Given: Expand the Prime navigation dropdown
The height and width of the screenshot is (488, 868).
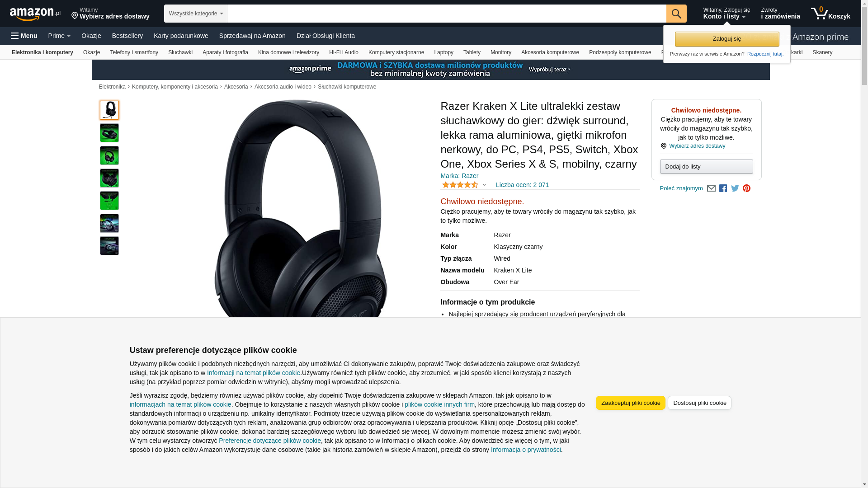Looking at the screenshot, I should click(x=59, y=36).
